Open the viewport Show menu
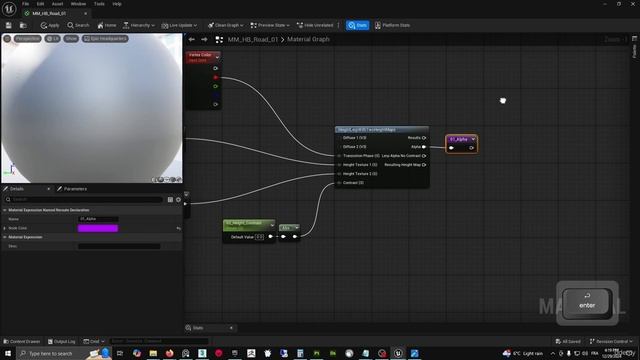640x360 pixels. (71, 38)
